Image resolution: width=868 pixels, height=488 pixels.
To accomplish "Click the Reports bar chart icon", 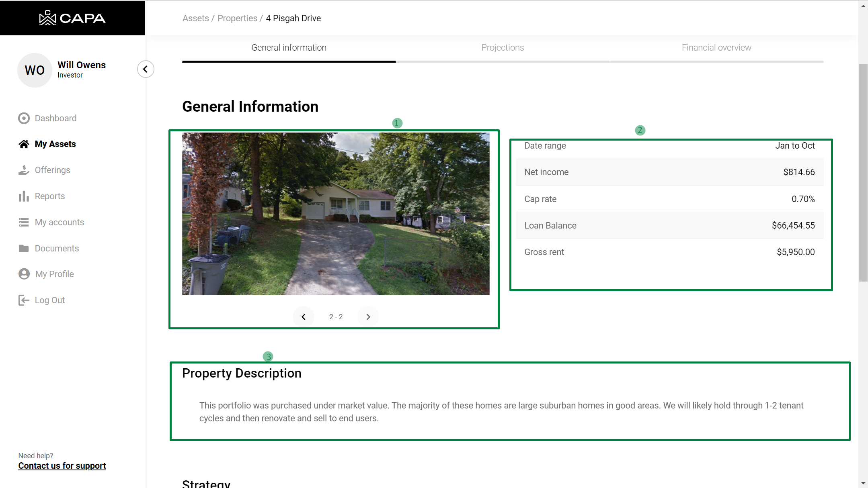I will coord(24,196).
